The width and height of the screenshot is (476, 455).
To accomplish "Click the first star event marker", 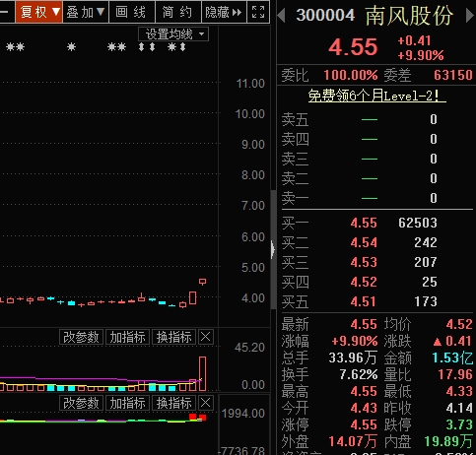I will coord(11,47).
